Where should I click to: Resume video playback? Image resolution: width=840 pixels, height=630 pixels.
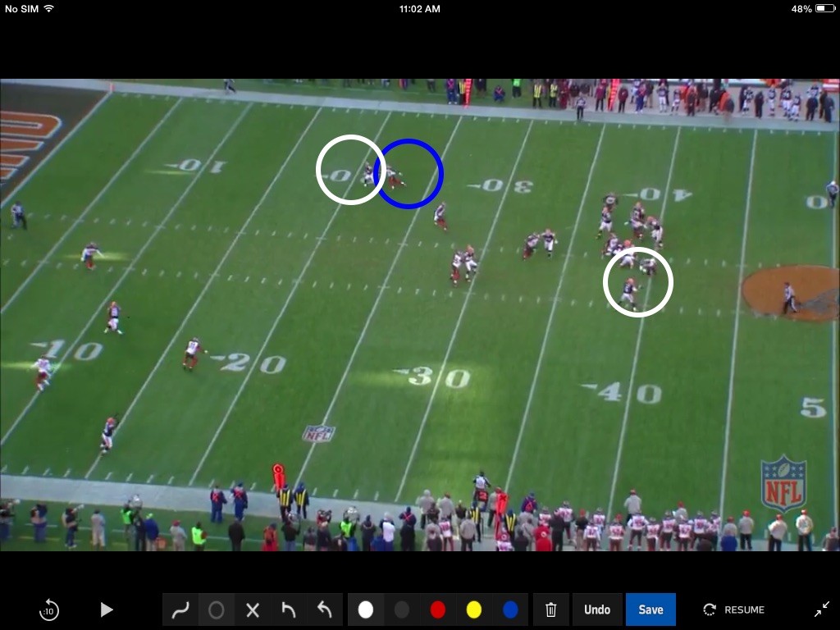click(734, 609)
